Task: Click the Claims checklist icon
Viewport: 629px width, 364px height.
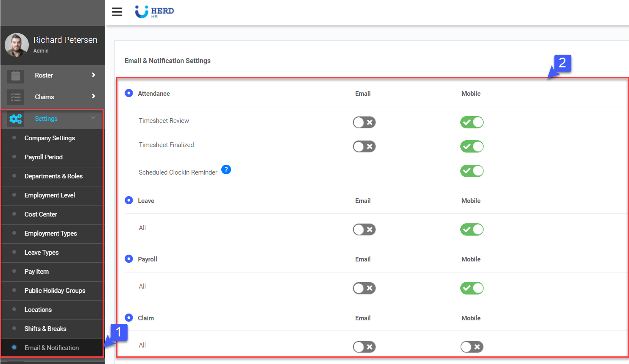Action: coord(16,97)
